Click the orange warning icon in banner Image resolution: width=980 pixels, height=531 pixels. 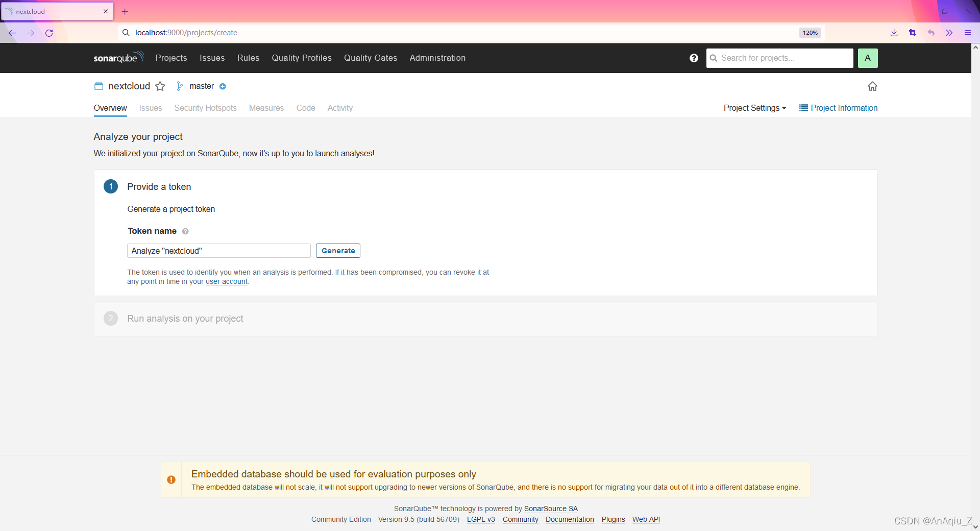click(x=171, y=480)
